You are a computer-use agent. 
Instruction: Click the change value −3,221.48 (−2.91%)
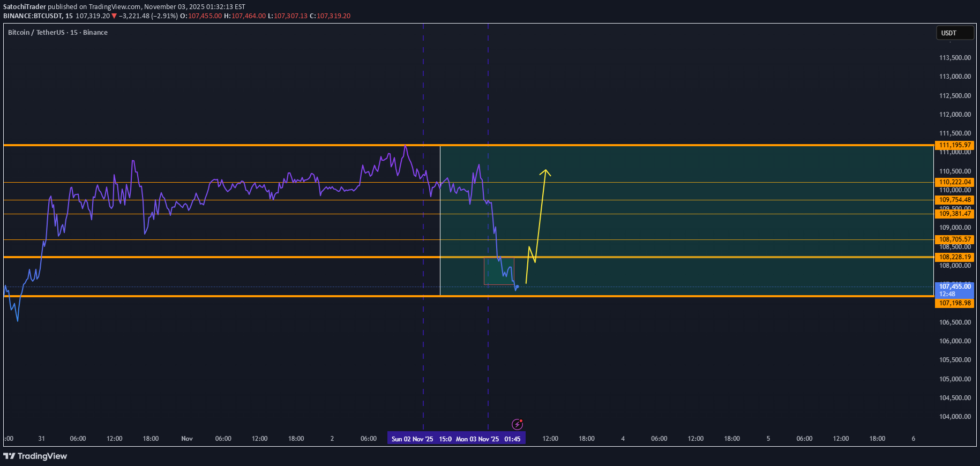pos(148,16)
